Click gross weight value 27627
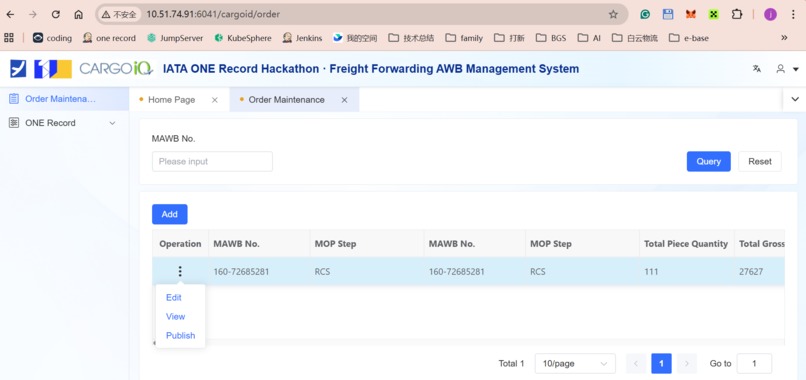This screenshot has height=380, width=806. pyautogui.click(x=750, y=272)
